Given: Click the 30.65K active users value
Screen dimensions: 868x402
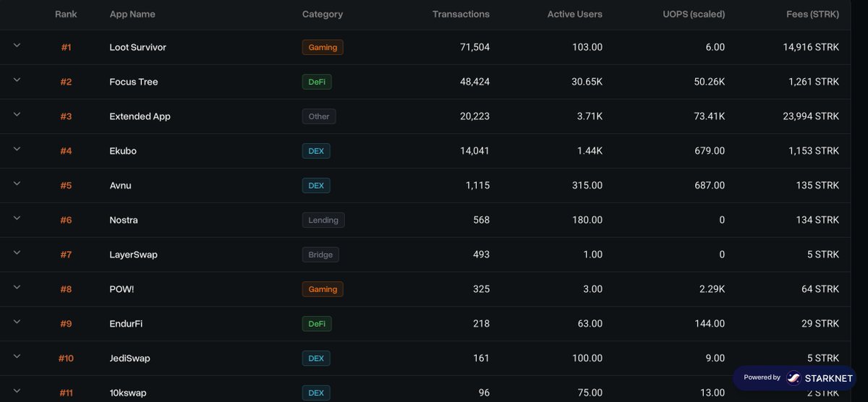Looking at the screenshot, I should (x=587, y=82).
